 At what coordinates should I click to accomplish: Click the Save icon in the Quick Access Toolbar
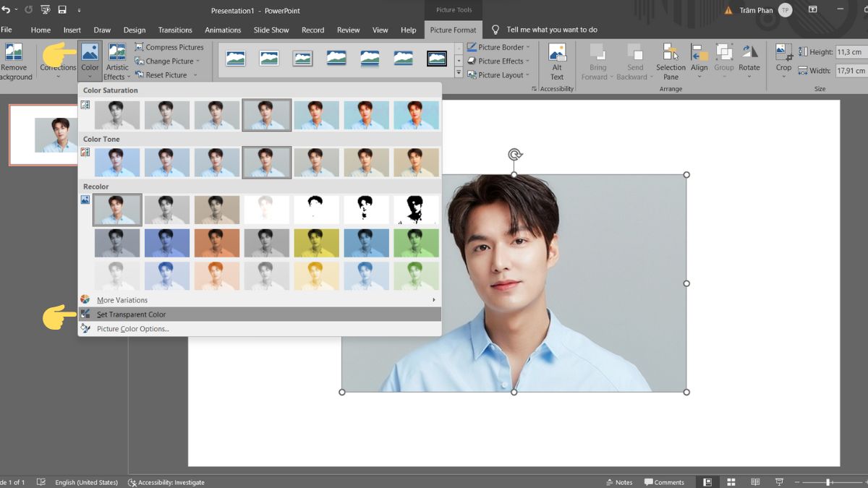(x=62, y=10)
